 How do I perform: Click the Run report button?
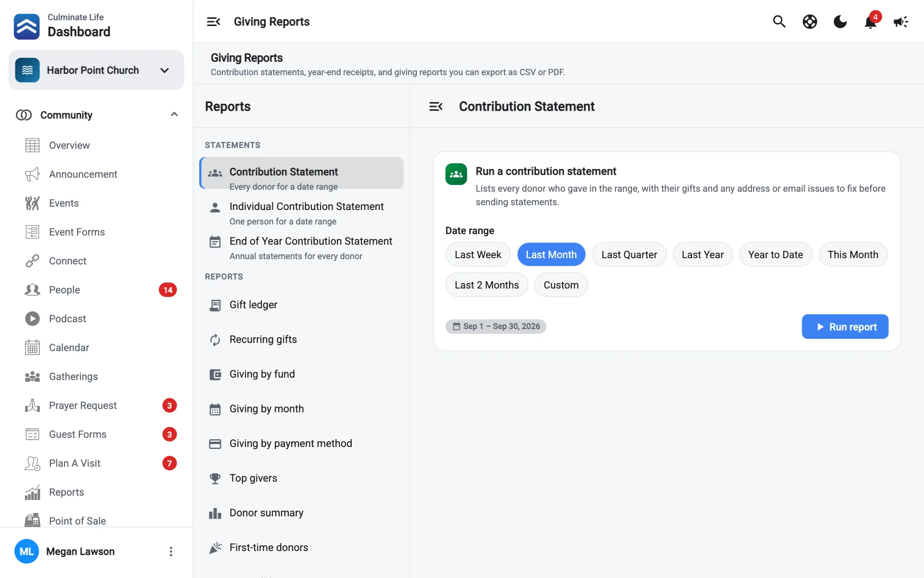point(845,327)
